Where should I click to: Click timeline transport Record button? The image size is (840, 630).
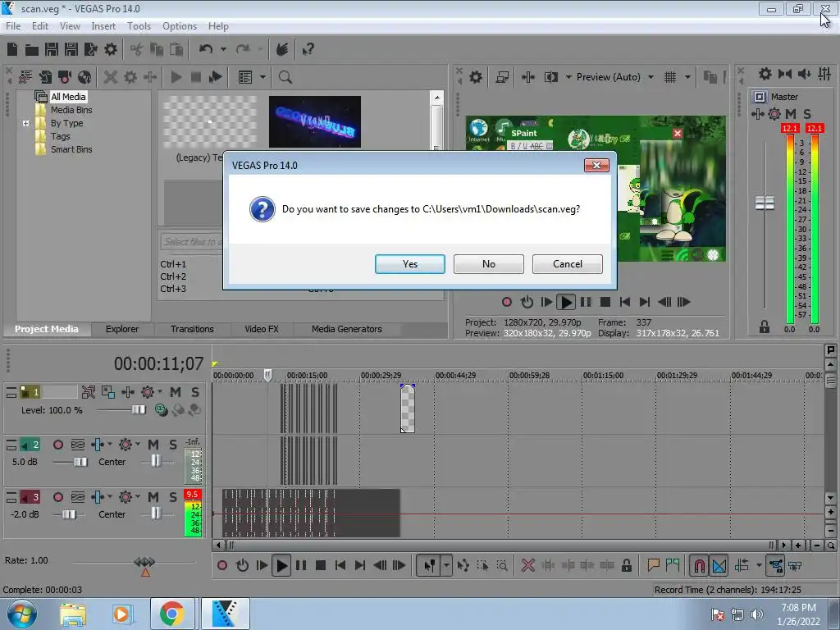tap(222, 565)
